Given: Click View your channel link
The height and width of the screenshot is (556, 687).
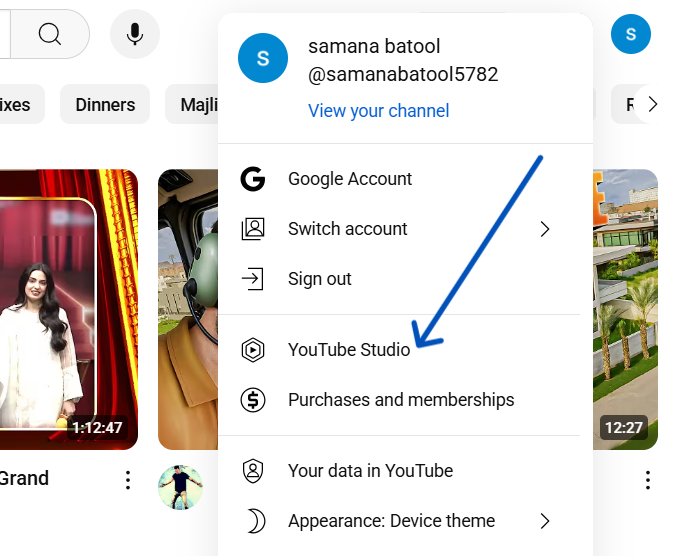Looking at the screenshot, I should 379,111.
